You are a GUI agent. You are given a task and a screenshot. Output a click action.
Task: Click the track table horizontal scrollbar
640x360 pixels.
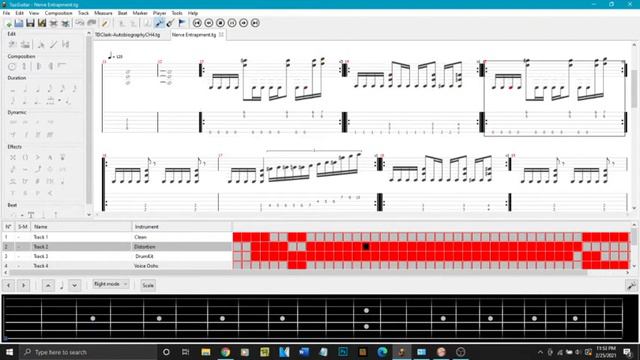[x=298, y=272]
